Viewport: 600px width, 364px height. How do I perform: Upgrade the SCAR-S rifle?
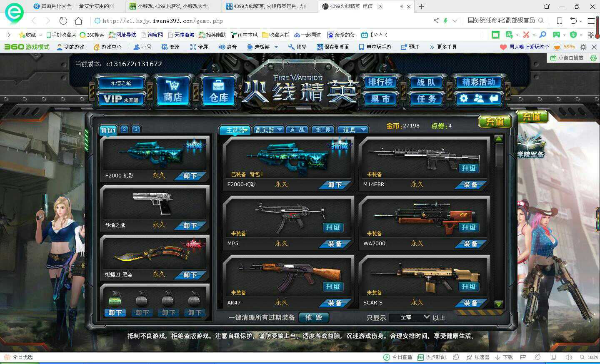pos(469,287)
